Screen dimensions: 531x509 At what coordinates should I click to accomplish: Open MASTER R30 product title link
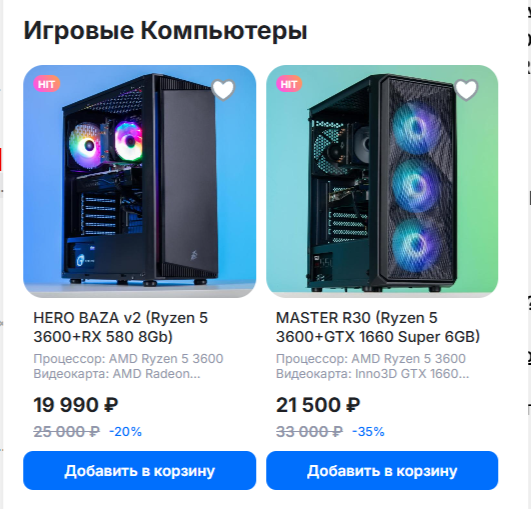378,327
